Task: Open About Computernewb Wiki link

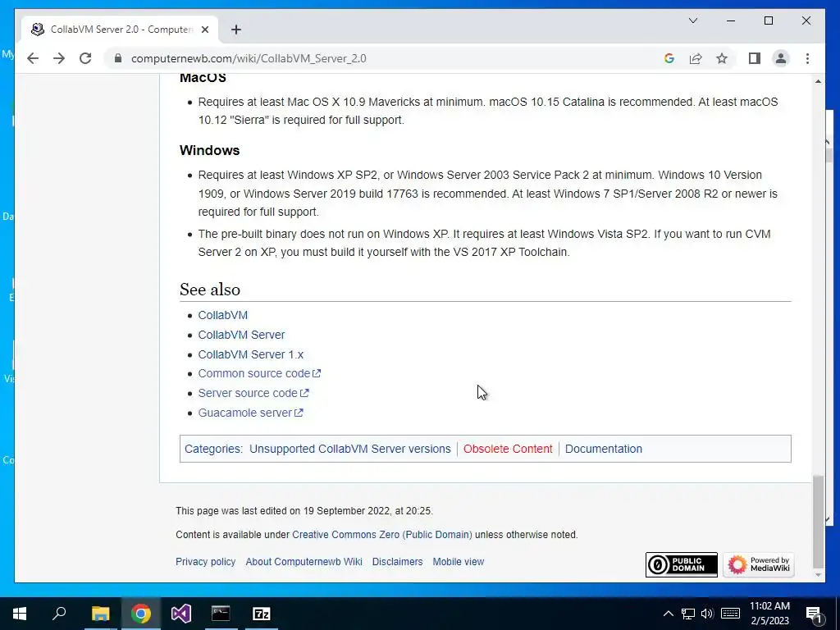Action: coord(304,561)
